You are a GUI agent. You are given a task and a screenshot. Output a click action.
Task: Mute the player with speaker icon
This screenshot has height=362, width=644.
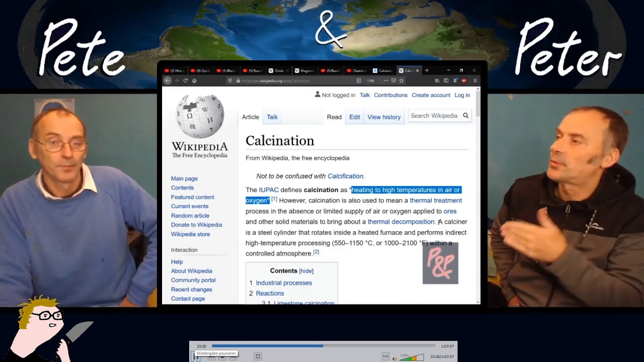395,358
